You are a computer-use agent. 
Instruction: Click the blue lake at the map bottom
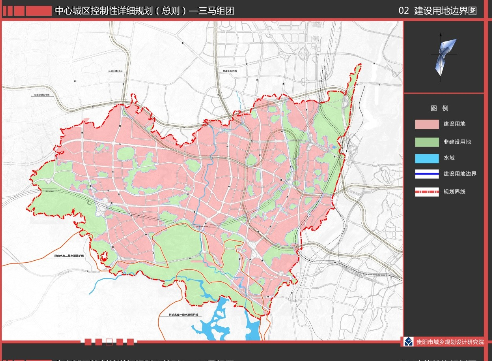click(228, 321)
